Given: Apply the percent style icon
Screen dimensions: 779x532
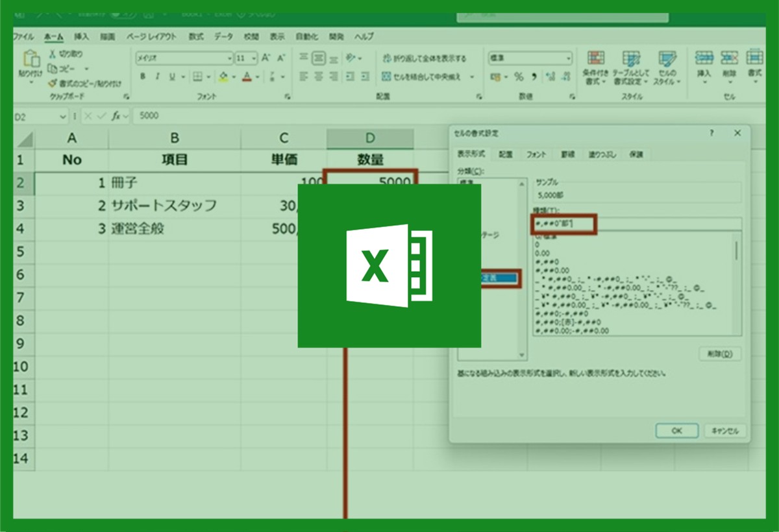Looking at the screenshot, I should click(x=519, y=77).
